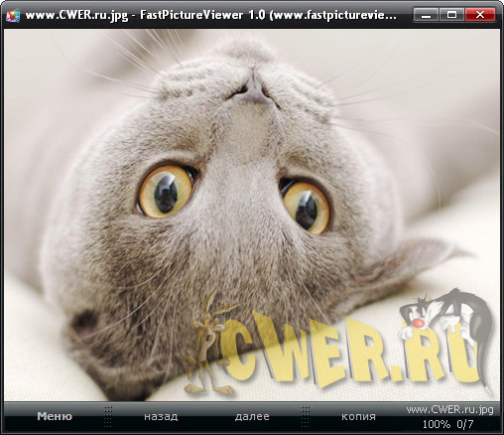
Task: Click the cat's left orange eye
Action: tap(166, 192)
